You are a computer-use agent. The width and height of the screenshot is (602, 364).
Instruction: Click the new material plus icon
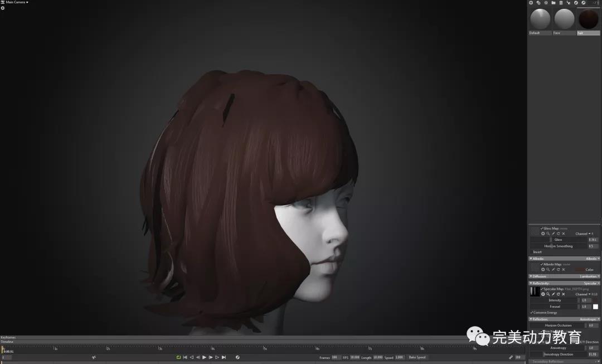point(531,3)
